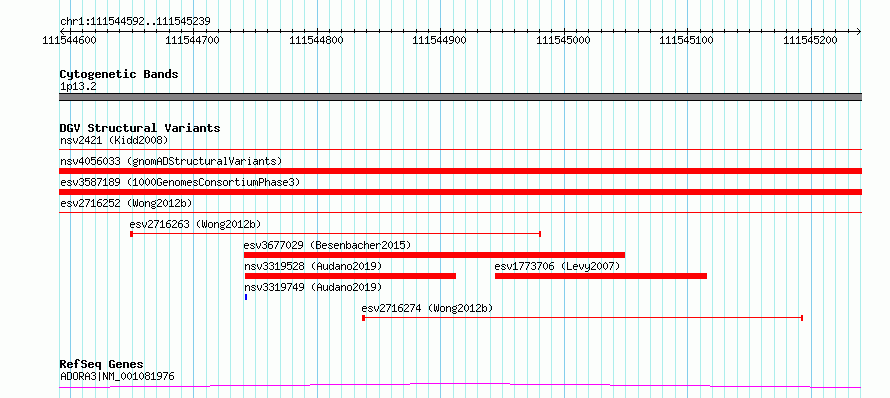Click the esv2716263 bracketed variant line
890x398 pixels.
(x=335, y=233)
